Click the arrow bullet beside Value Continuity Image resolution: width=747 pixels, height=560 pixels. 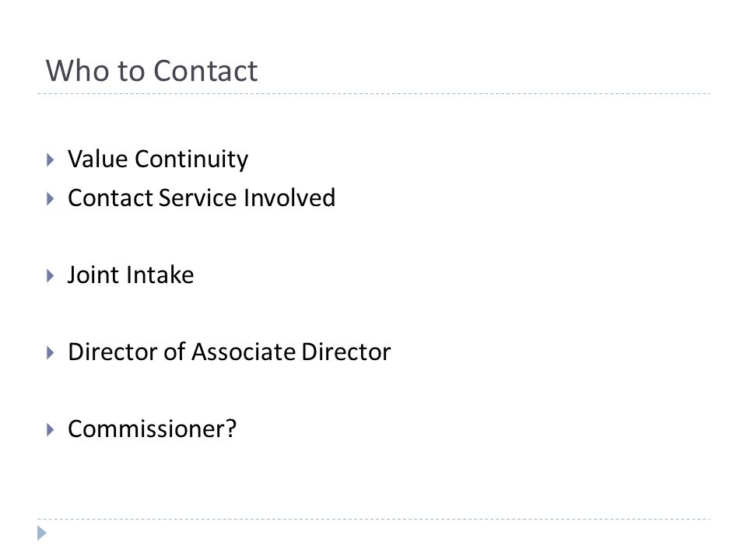coord(51,159)
